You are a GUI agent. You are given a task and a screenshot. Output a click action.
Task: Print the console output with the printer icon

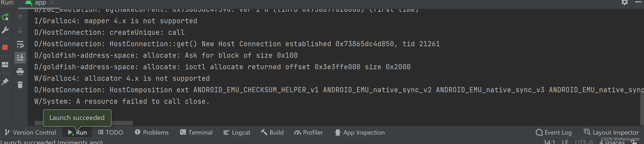[20, 71]
